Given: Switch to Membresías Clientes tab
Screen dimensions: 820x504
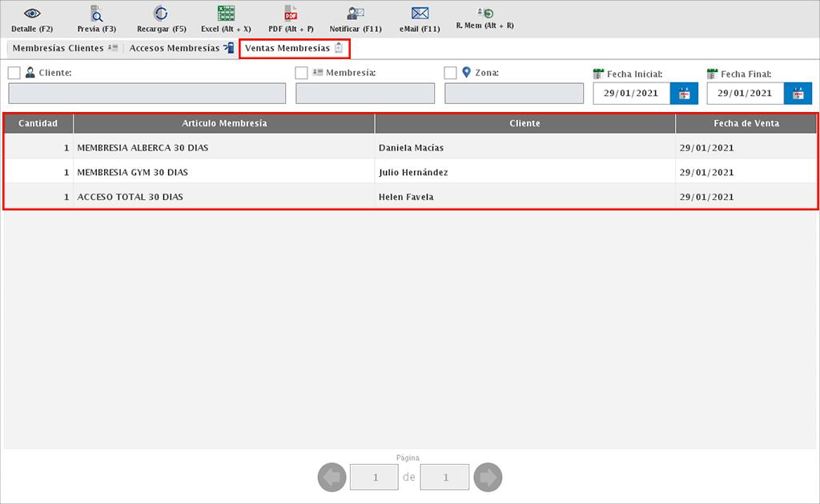Looking at the screenshot, I should pyautogui.click(x=64, y=49).
